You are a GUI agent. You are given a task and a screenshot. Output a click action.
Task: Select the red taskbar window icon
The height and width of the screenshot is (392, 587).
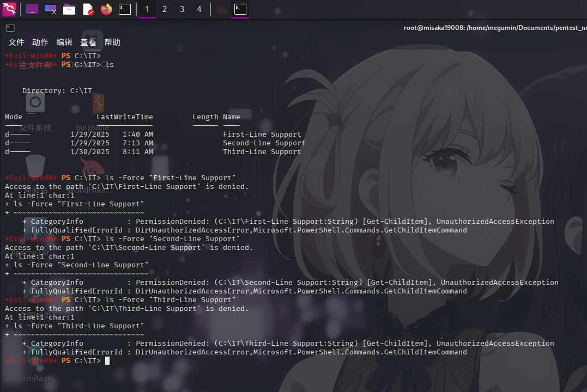[222, 9]
